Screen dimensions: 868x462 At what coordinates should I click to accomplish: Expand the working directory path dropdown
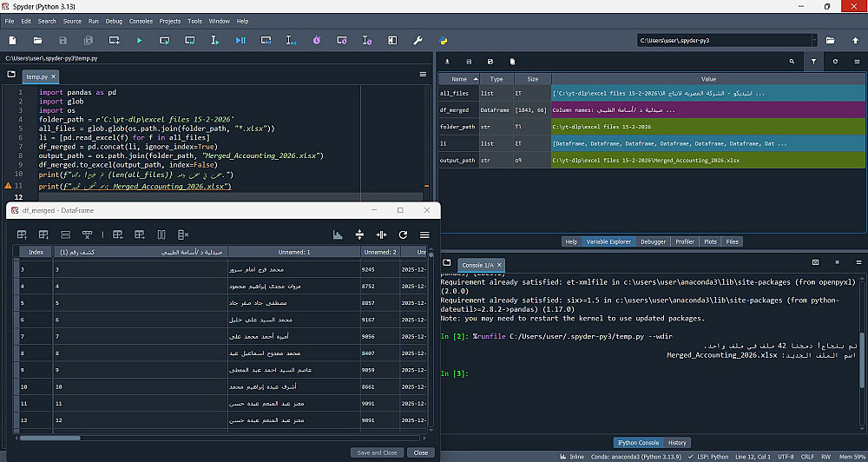pyautogui.click(x=814, y=40)
